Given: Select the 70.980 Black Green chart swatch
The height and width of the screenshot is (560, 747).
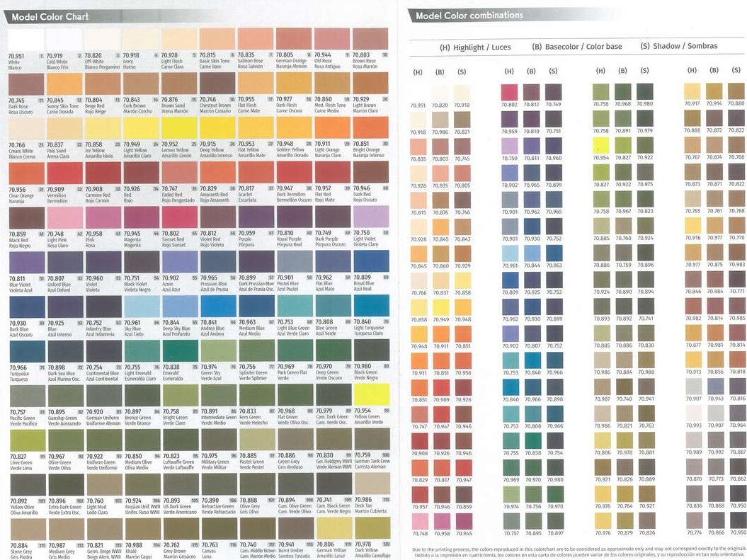Looking at the screenshot, I should click(x=372, y=351).
